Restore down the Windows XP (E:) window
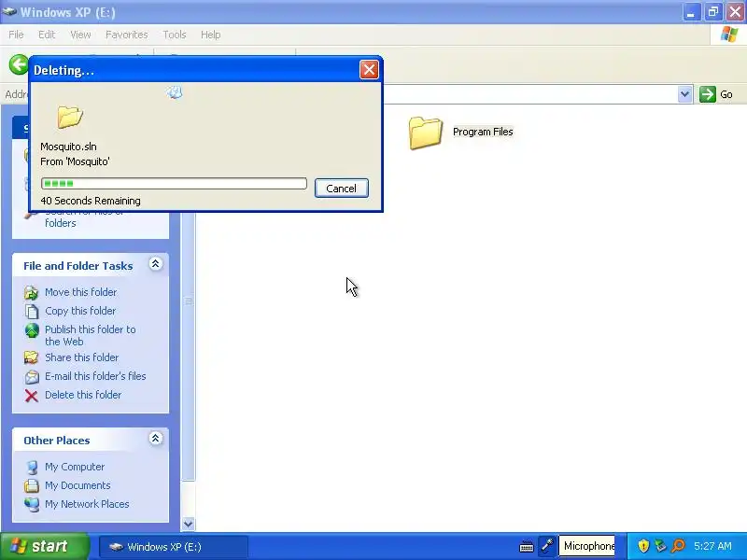 (712, 12)
